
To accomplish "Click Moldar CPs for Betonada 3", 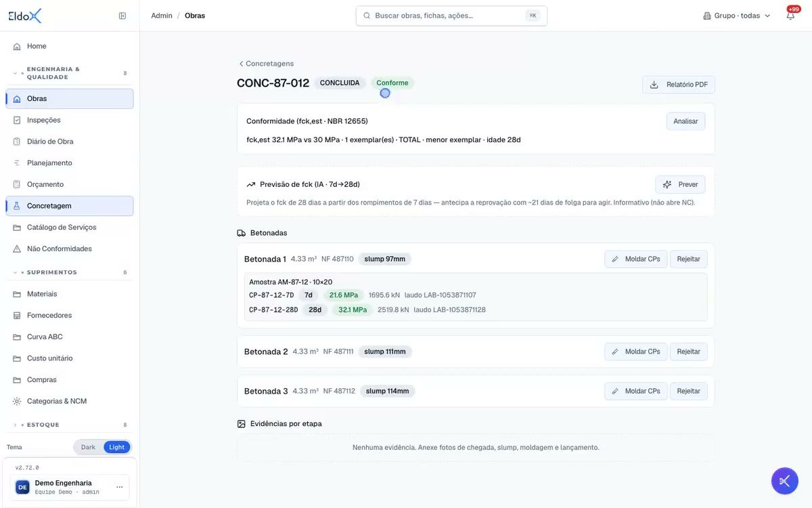I will (636, 391).
